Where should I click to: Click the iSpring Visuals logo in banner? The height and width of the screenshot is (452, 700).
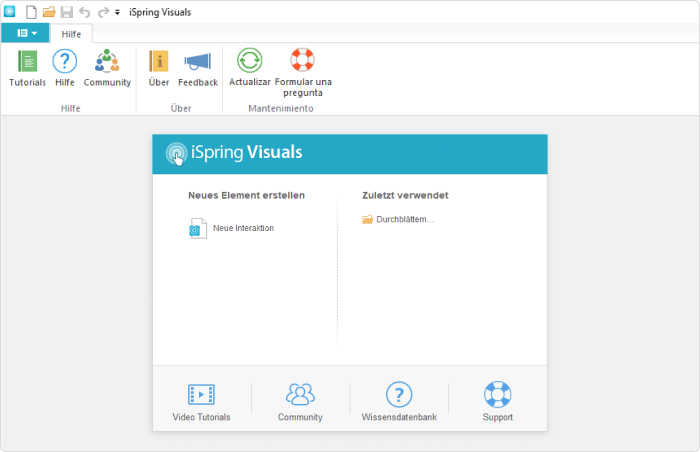234,153
